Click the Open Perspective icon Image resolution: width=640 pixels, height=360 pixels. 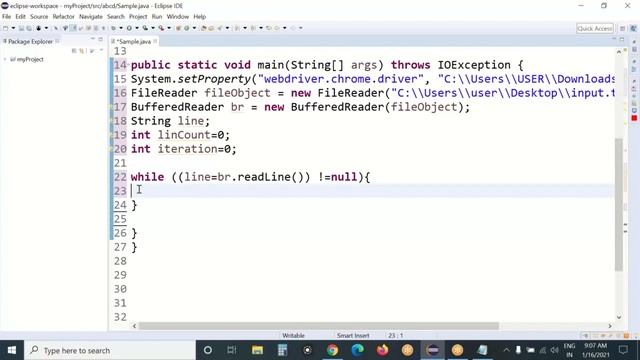tap(622, 28)
